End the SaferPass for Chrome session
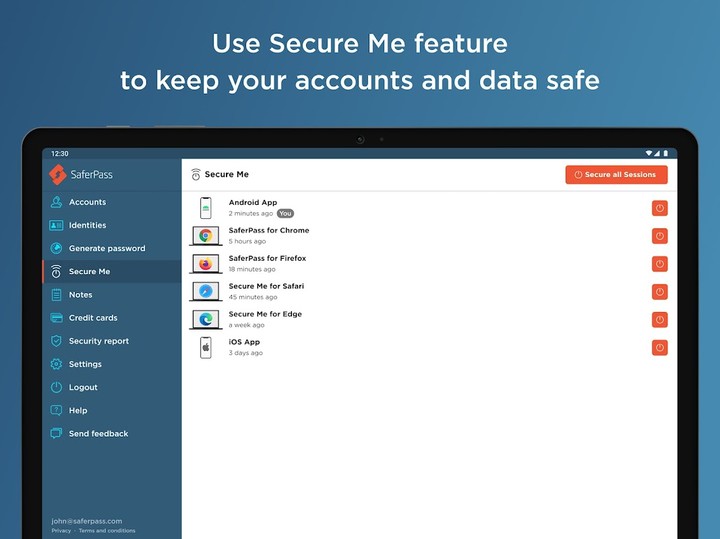Image resolution: width=720 pixels, height=539 pixels. click(x=659, y=236)
